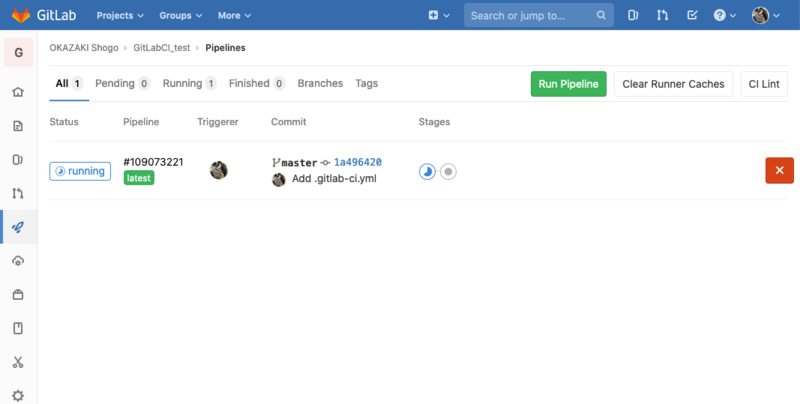Open the GitLabCI_test breadcrumb link

[x=162, y=48]
